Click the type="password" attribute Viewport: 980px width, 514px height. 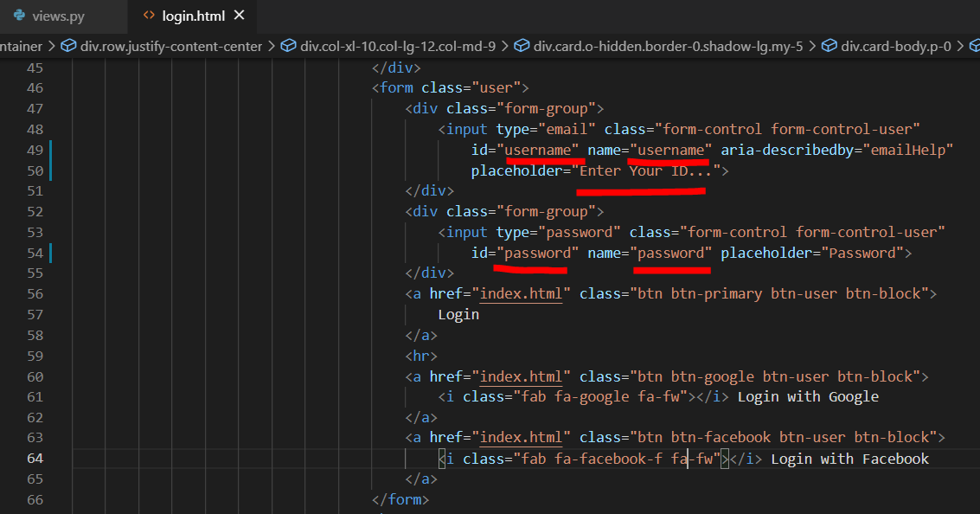point(558,233)
